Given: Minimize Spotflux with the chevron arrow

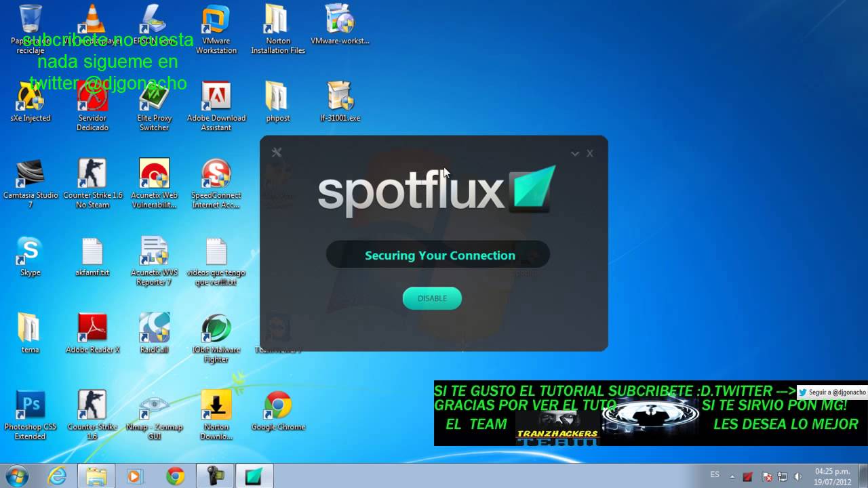Looking at the screenshot, I should [x=575, y=154].
